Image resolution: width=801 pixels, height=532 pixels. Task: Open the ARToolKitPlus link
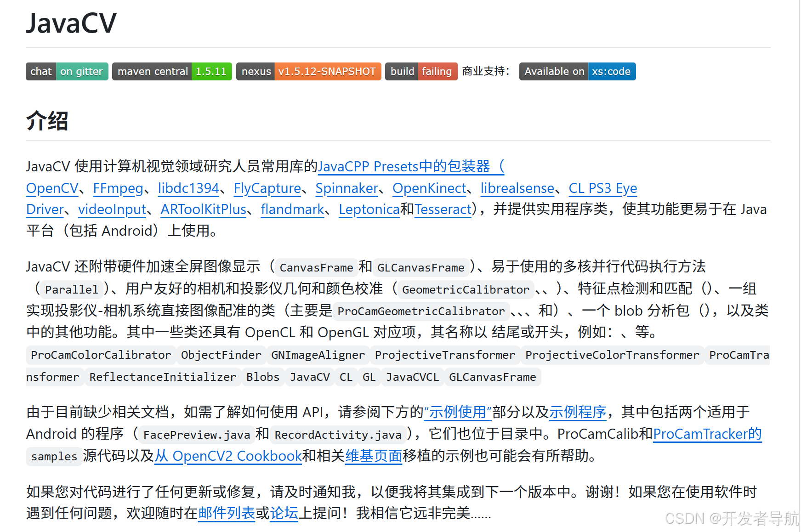pos(202,209)
